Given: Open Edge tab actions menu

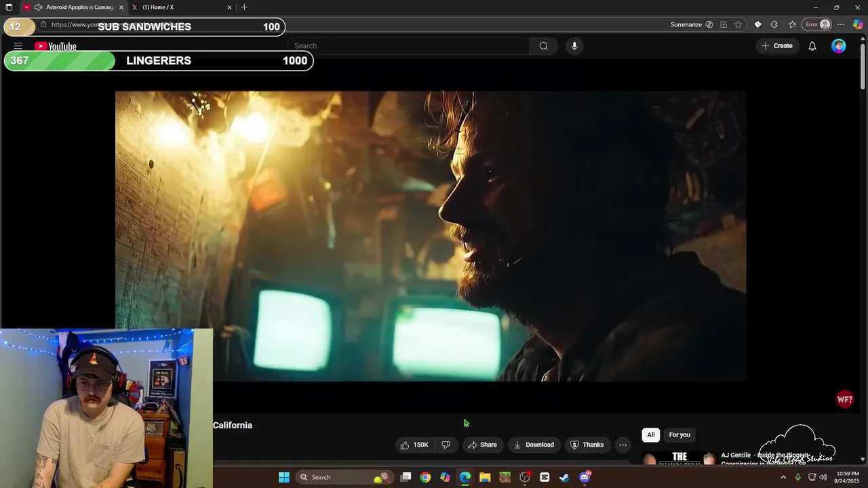Looking at the screenshot, I should click(9, 7).
